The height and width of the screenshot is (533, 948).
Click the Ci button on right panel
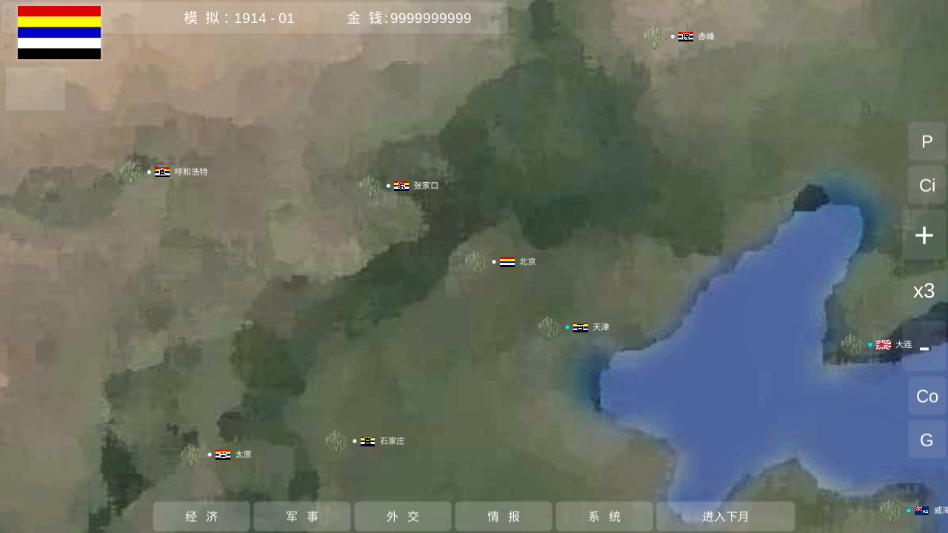point(927,186)
